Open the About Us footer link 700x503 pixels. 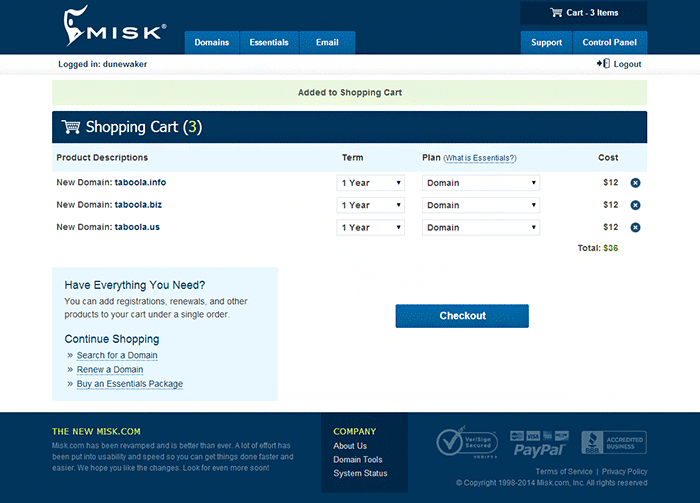pyautogui.click(x=350, y=446)
